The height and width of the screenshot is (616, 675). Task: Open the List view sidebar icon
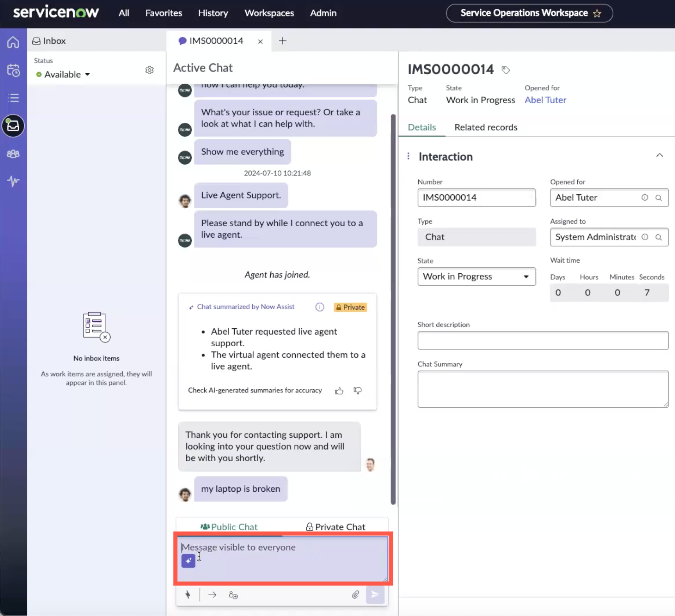click(x=13, y=98)
